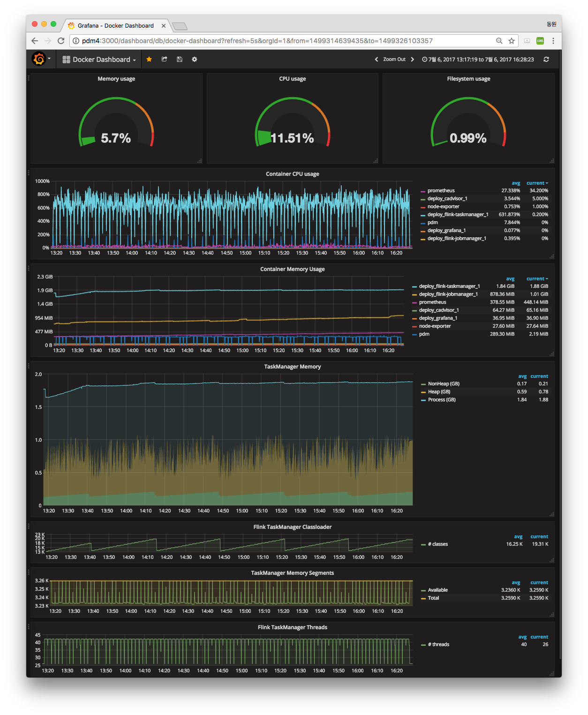The image size is (588, 715).
Task: Sort Container CPU legend by current column
Action: point(536,183)
